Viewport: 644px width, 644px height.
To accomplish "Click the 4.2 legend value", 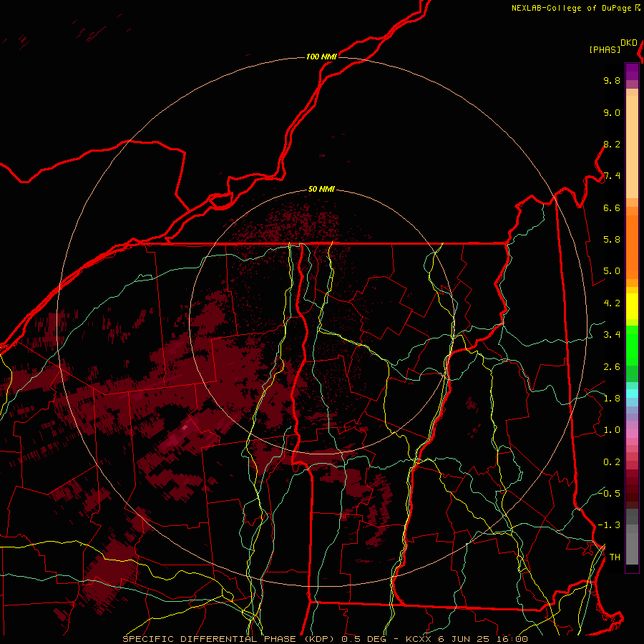I will click(612, 303).
